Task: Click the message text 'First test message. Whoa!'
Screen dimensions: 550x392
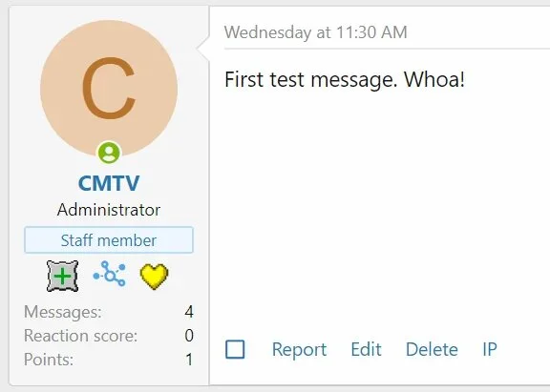Action: [x=345, y=79]
